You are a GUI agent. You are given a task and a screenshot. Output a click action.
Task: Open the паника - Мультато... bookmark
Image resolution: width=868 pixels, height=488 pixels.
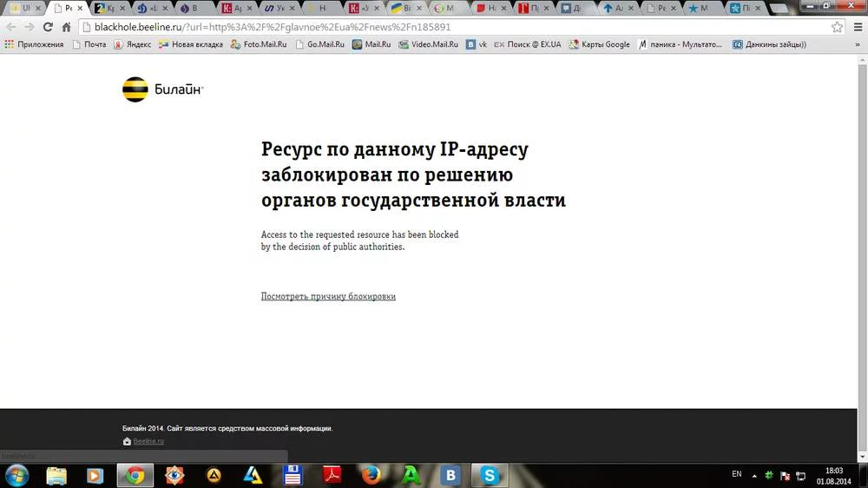(681, 44)
